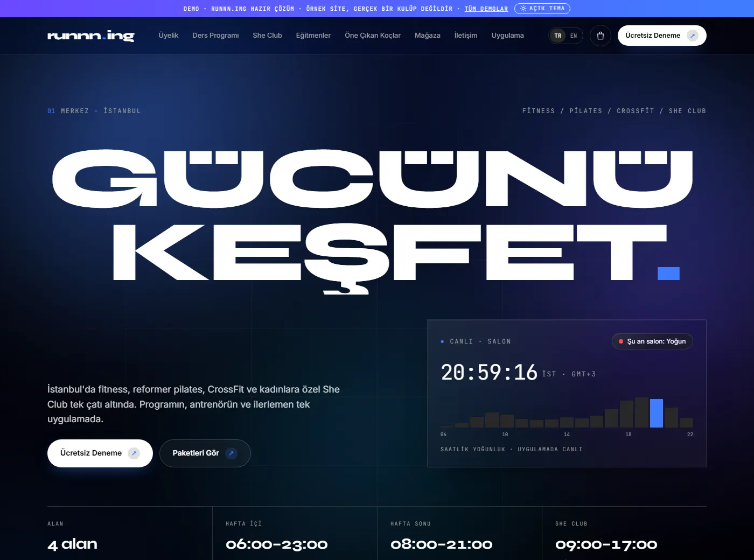
Task: Click hero Ücretsiz Deneme button
Action: (x=100, y=453)
